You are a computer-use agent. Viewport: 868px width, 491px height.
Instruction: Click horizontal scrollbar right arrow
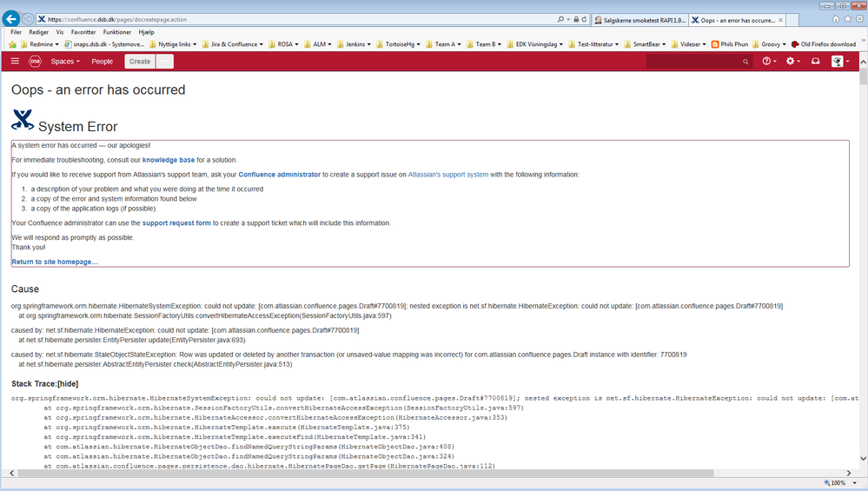pyautogui.click(x=849, y=473)
